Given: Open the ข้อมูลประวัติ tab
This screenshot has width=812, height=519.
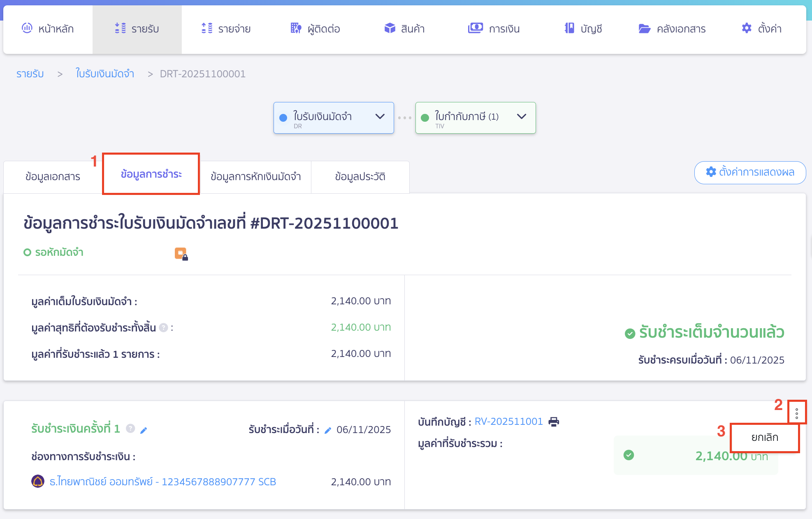Looking at the screenshot, I should [360, 177].
